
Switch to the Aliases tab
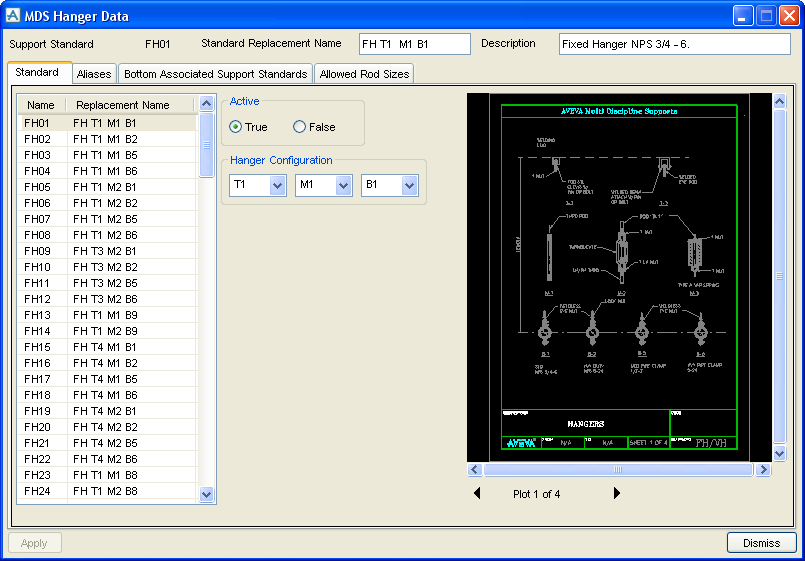pos(94,74)
